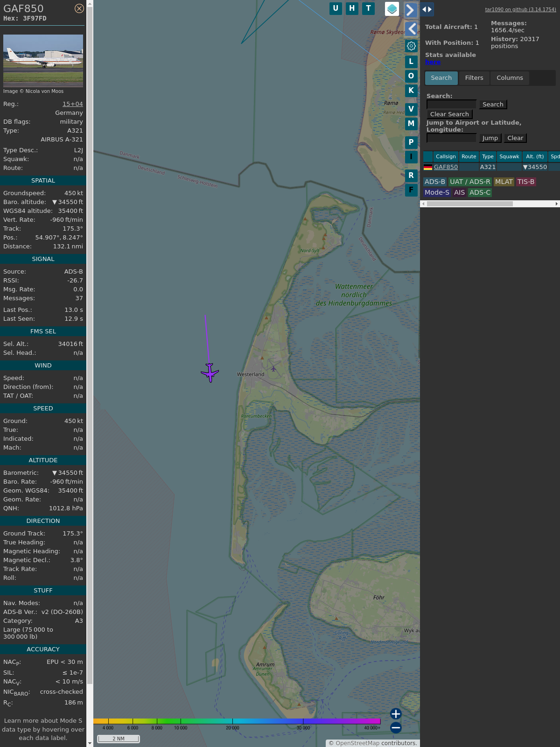Toggle the I map button
560x747 pixels.
coord(411,157)
